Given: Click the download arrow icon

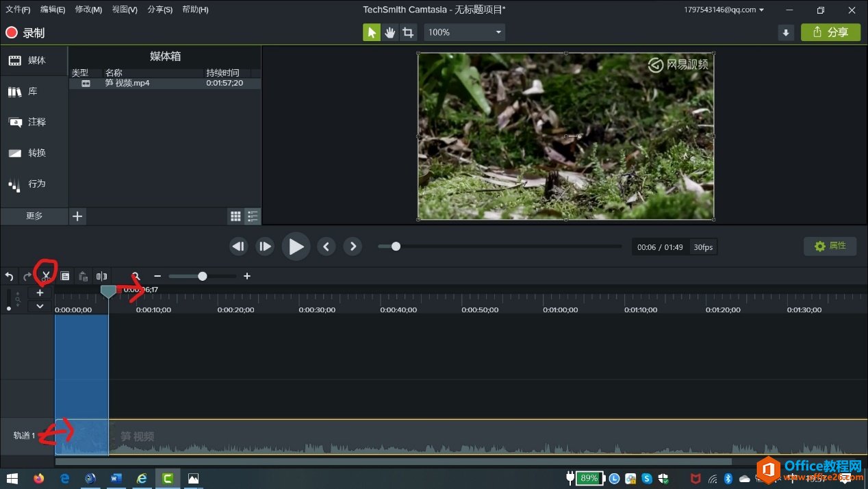Looking at the screenshot, I should [x=786, y=32].
